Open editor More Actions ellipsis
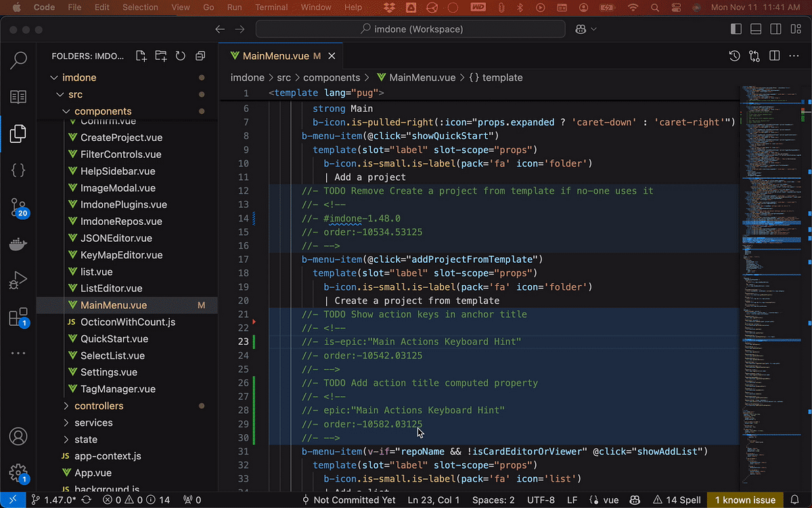The height and width of the screenshot is (508, 812). click(794, 56)
